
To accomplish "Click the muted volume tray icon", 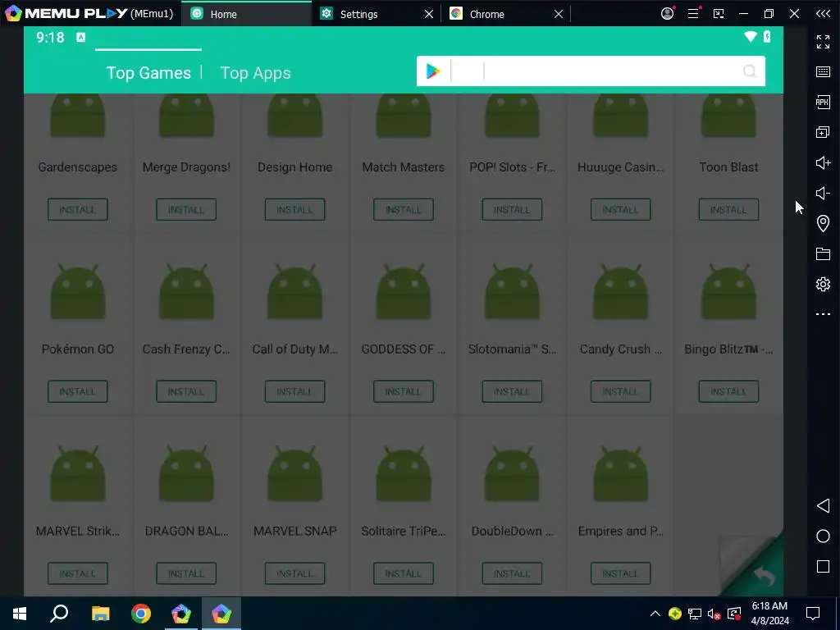I will pos(714,614).
